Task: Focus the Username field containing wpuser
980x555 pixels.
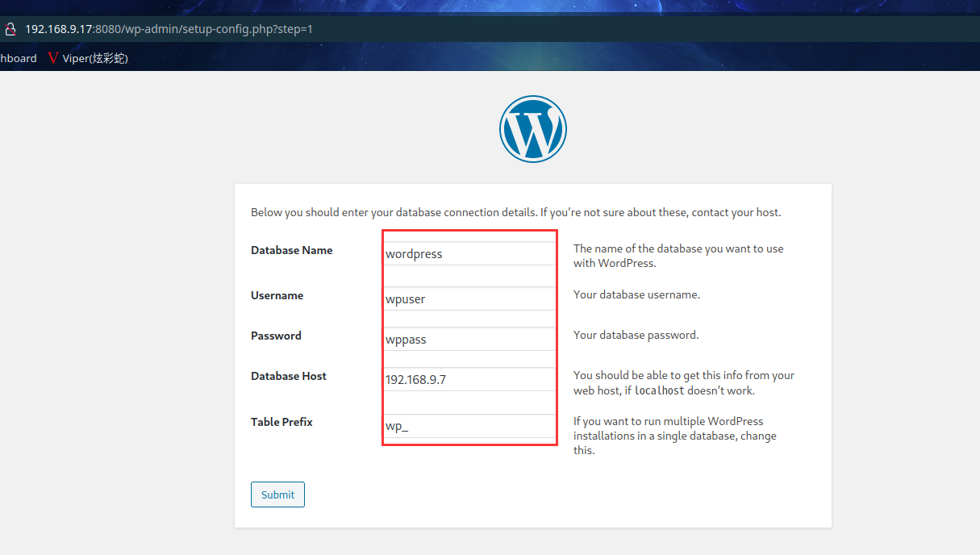Action: pyautogui.click(x=469, y=298)
